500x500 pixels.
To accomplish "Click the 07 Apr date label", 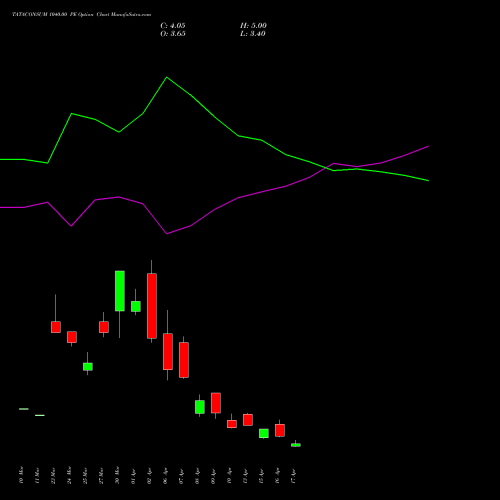I will click(x=181, y=476).
